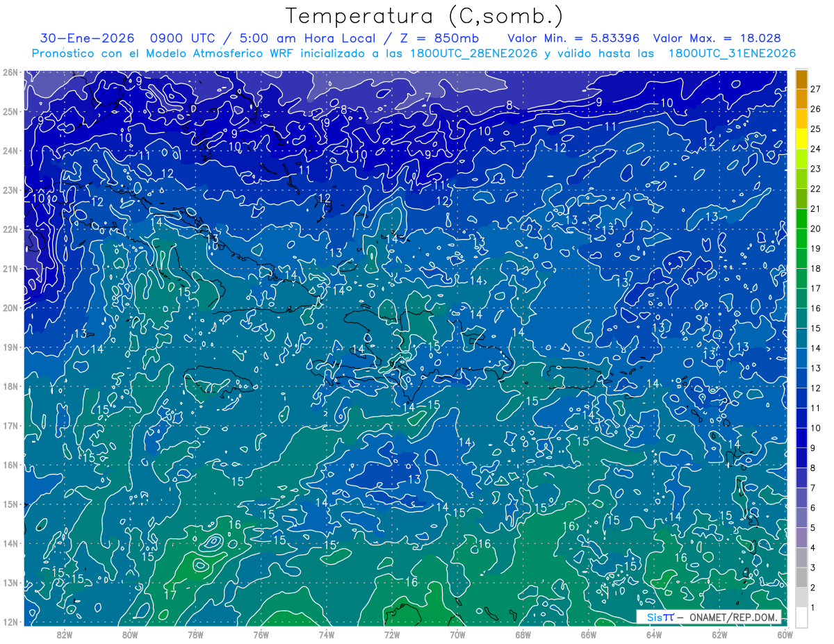Click longitude axis label "72W"
This screenshot has width=834, height=644.
click(x=392, y=634)
